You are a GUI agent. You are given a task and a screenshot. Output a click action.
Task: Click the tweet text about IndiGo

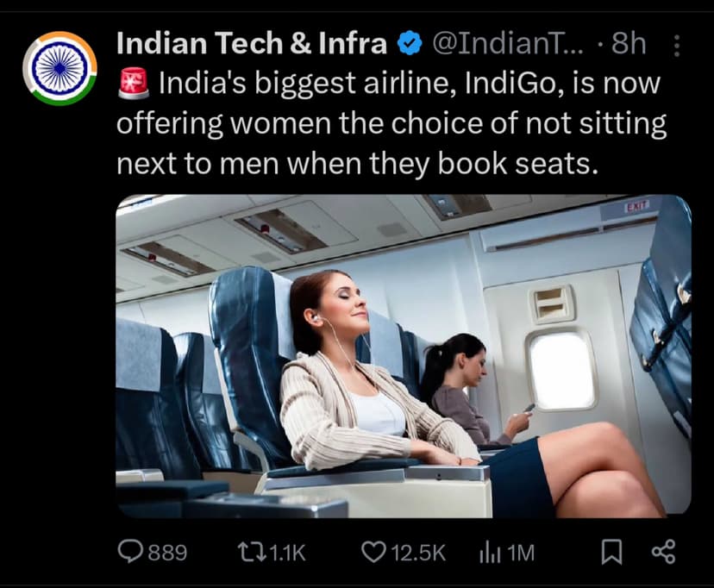(x=391, y=123)
